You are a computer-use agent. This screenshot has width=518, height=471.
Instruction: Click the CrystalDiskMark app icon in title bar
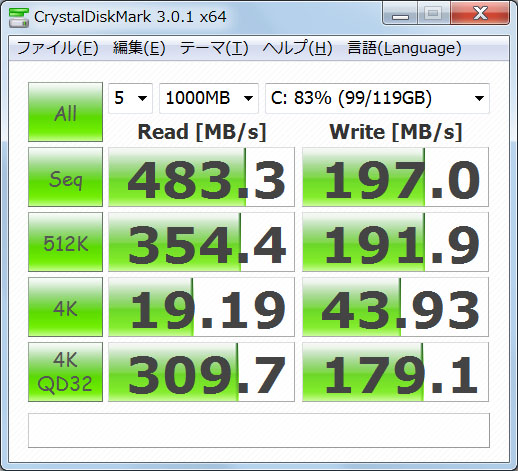point(19,17)
